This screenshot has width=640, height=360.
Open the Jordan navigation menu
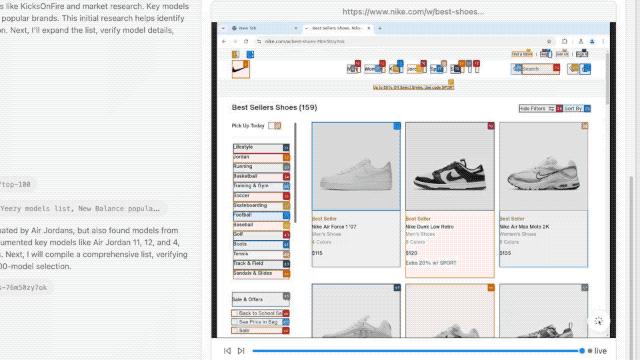click(x=416, y=69)
